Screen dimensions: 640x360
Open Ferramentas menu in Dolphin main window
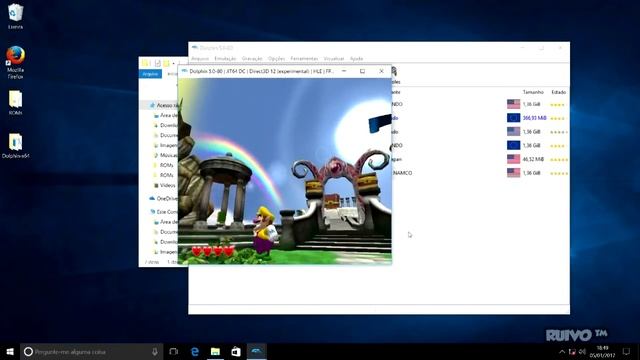click(304, 59)
